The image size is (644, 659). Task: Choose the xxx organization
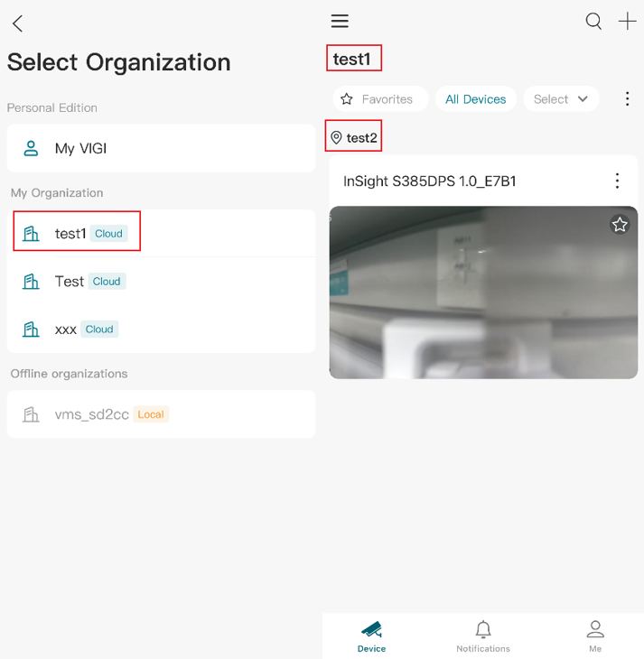tap(161, 329)
